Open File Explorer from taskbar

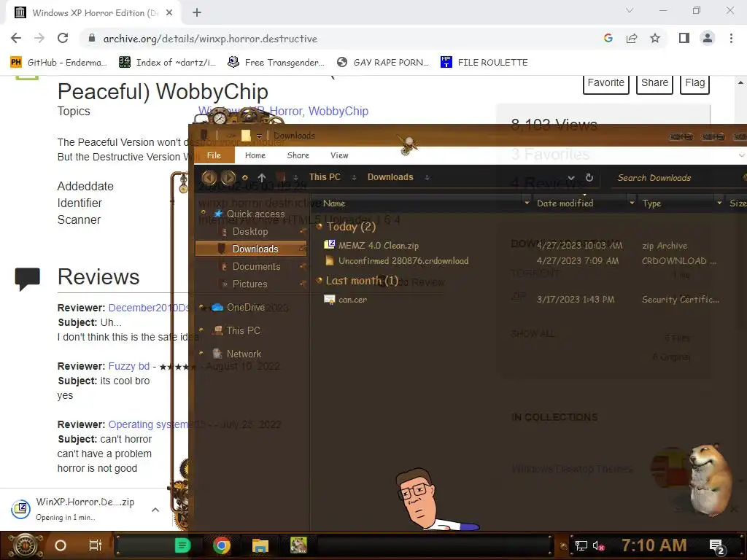pos(260,545)
